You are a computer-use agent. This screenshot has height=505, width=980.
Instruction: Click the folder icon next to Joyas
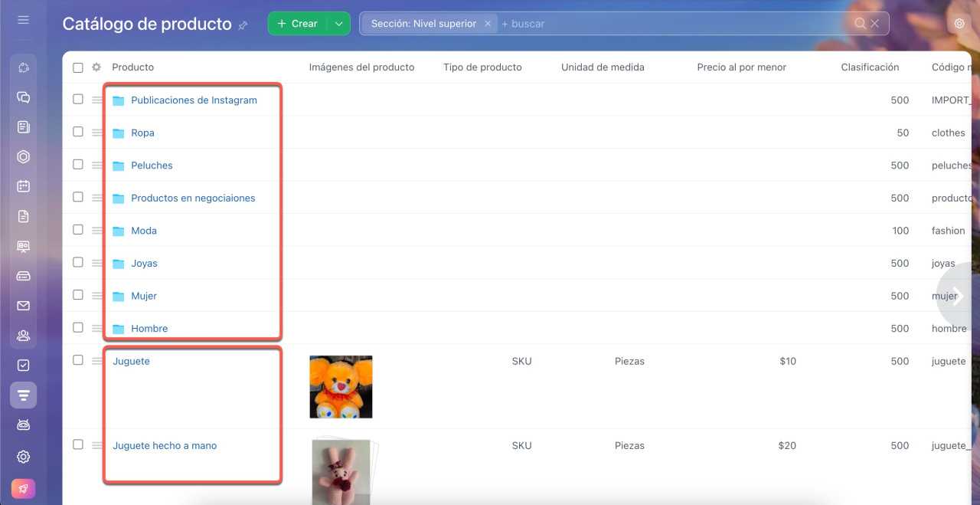pyautogui.click(x=118, y=264)
